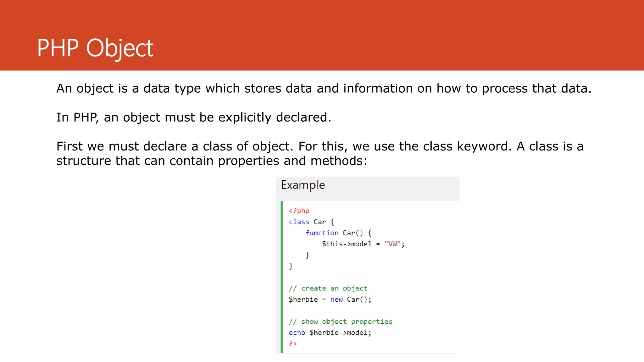Viewport: 644px width, 362px height.
Task: Click the '$this->model = "VW";' line
Action: tap(363, 244)
